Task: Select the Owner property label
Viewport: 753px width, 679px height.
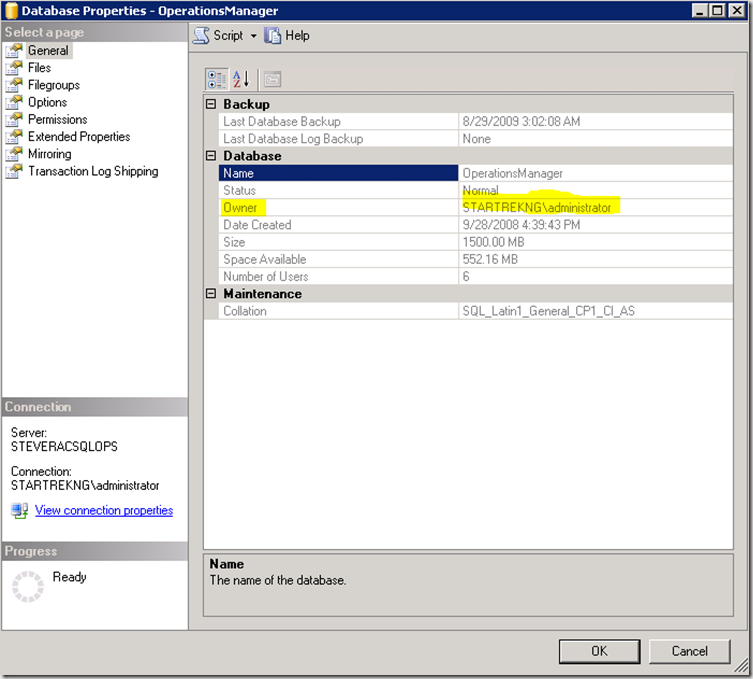Action: pos(240,207)
